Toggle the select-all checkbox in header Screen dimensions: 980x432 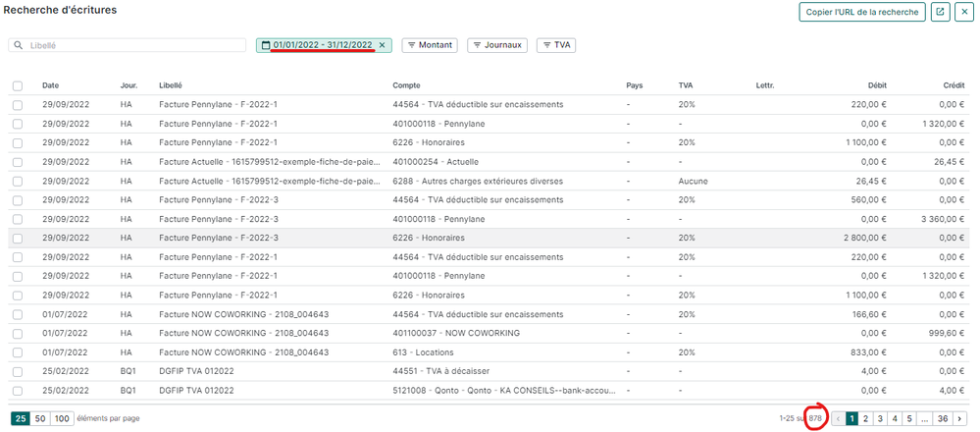pyautogui.click(x=18, y=85)
